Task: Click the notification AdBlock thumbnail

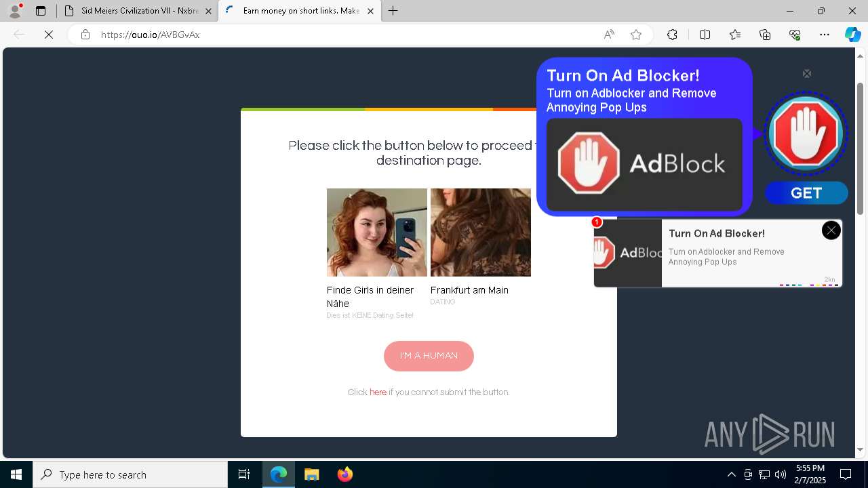Action: pos(628,253)
